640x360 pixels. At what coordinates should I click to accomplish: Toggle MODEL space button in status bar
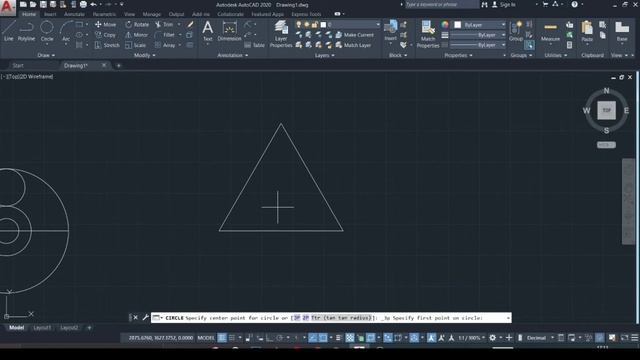click(206, 338)
